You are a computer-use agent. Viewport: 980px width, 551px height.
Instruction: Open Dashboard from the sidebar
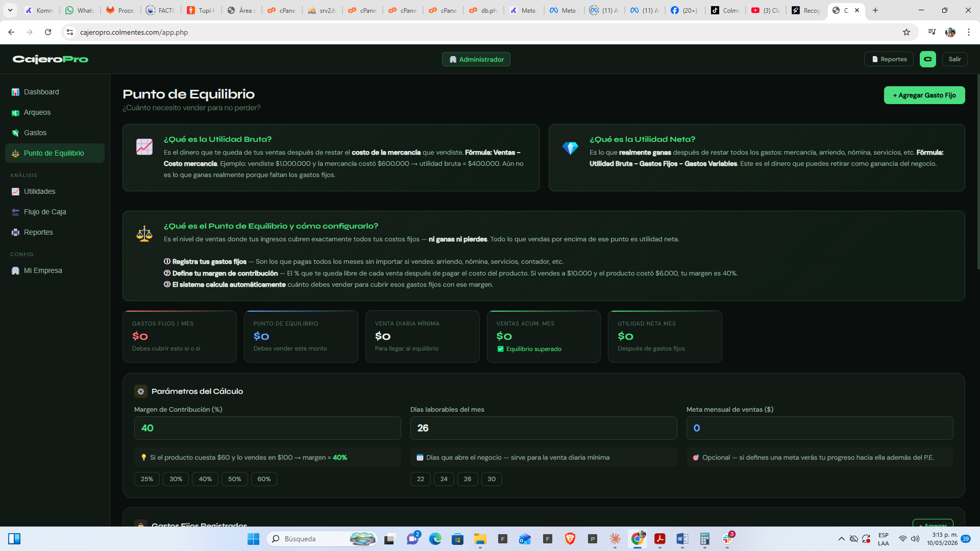[x=41, y=92]
